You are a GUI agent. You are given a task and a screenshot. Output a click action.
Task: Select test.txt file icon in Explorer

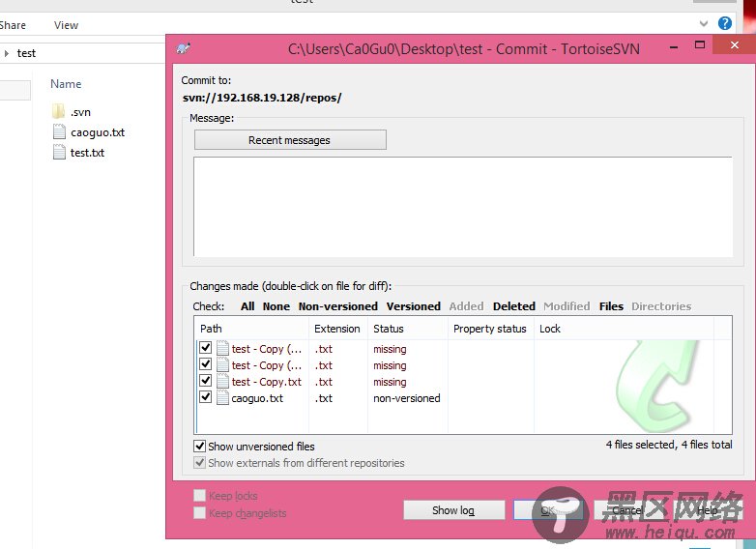[59, 153]
